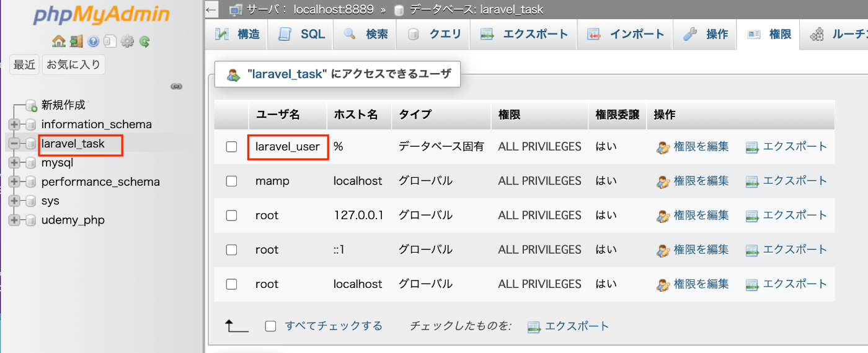
Task: Switch to the SQL tab
Action: [x=301, y=34]
